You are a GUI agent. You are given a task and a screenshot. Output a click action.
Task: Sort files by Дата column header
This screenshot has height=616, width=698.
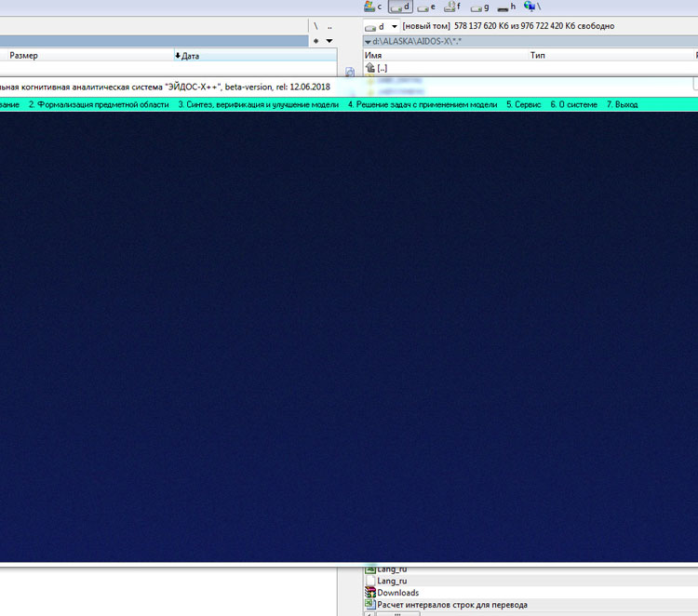click(190, 56)
